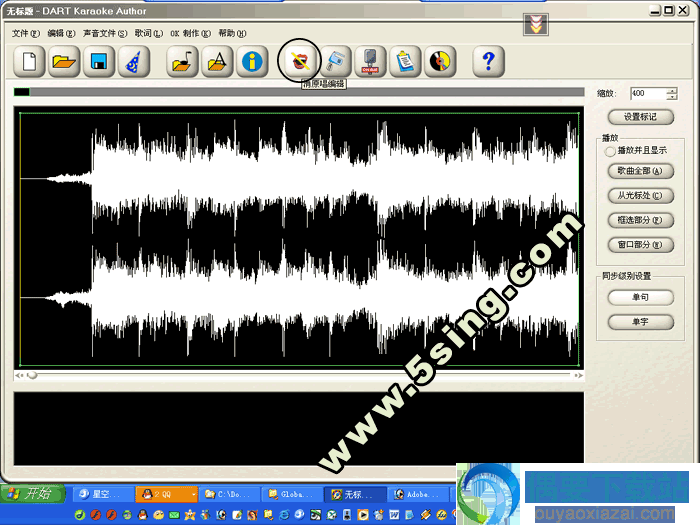Image resolution: width=700 pixels, height=525 pixels.
Task: Click the song position progress bar
Action: [x=299, y=92]
